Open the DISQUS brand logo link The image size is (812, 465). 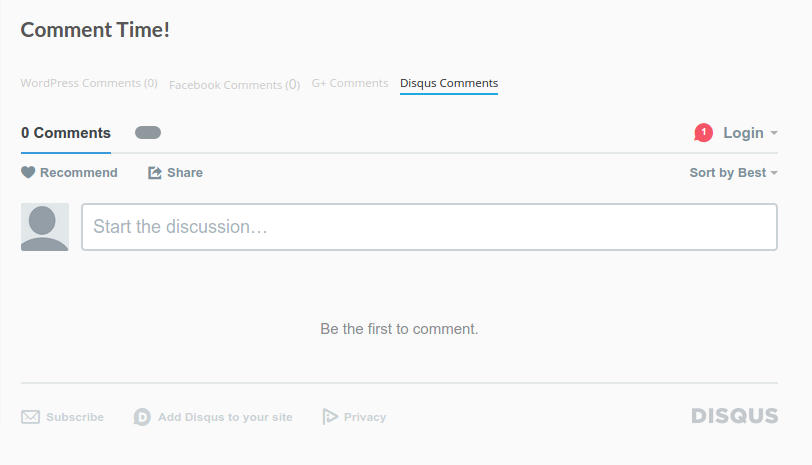[x=734, y=416]
